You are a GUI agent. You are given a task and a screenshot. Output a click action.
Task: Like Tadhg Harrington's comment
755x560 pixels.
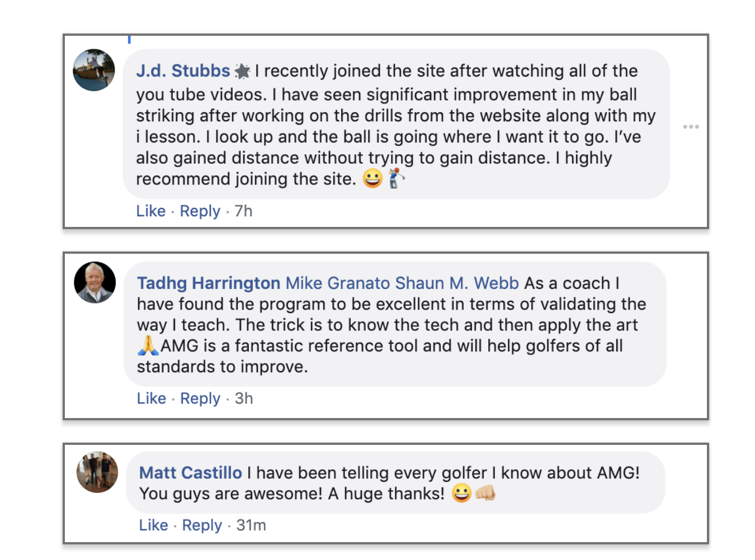coord(152,398)
